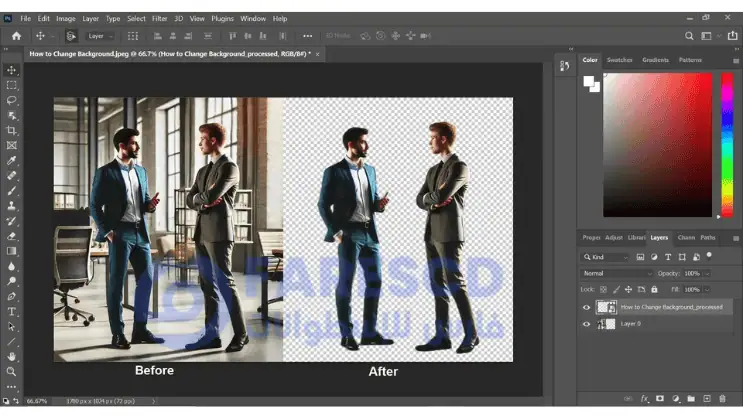Select the Crop tool
743x418 pixels.
click(11, 130)
